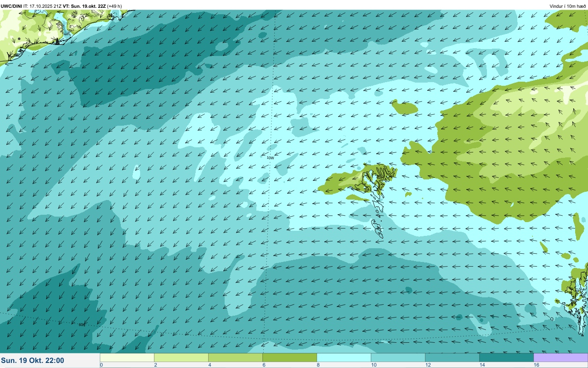
Task: Click the legend scale value '2'
Action: pos(156,365)
